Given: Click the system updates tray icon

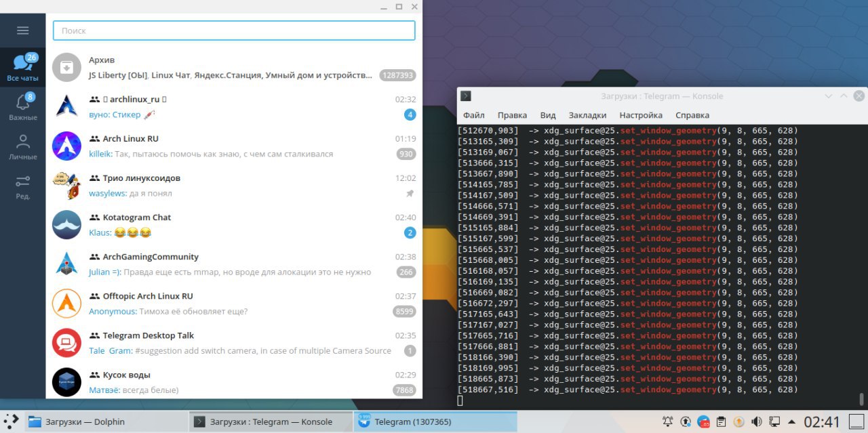Looking at the screenshot, I should 686,421.
